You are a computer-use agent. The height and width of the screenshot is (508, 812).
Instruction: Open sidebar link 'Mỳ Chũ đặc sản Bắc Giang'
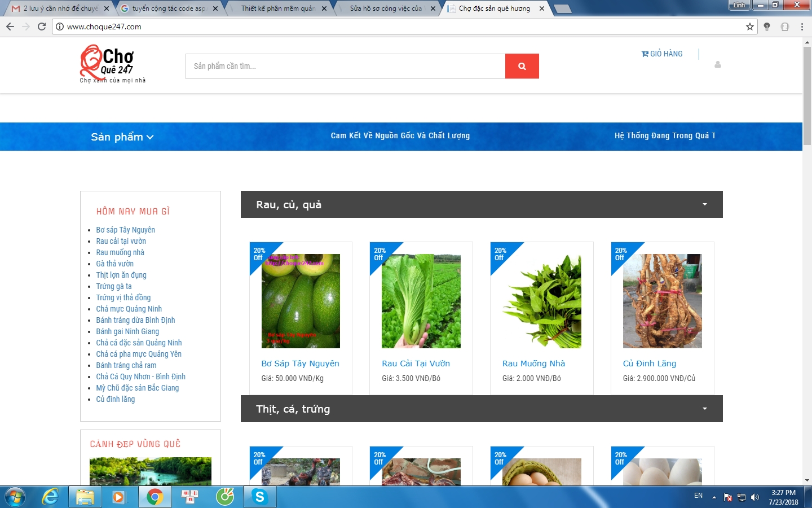click(137, 388)
